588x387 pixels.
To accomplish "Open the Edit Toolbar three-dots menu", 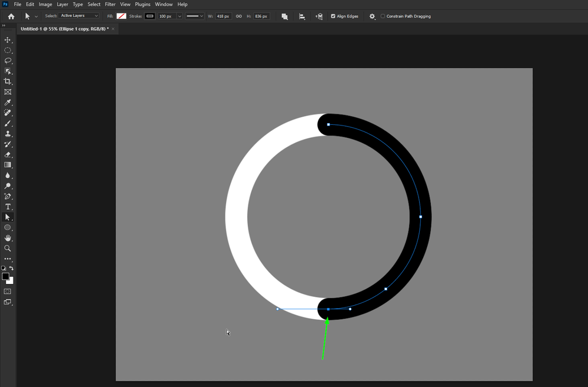I will (x=8, y=259).
